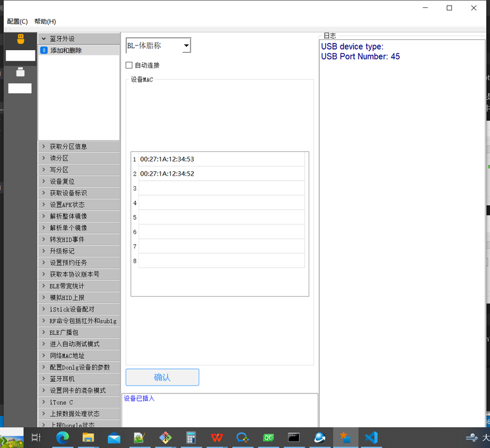The height and width of the screenshot is (448, 490).
Task: Click the active orange star app in the taskbar
Action: click(x=345, y=438)
